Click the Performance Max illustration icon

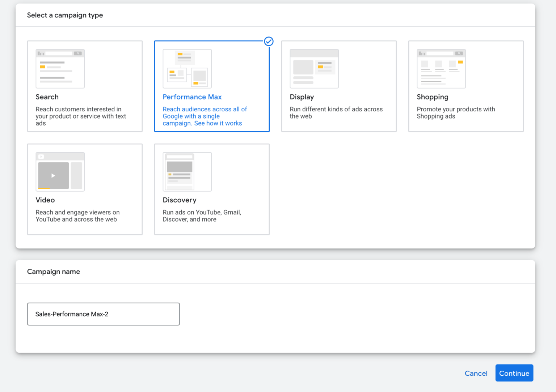pos(187,69)
